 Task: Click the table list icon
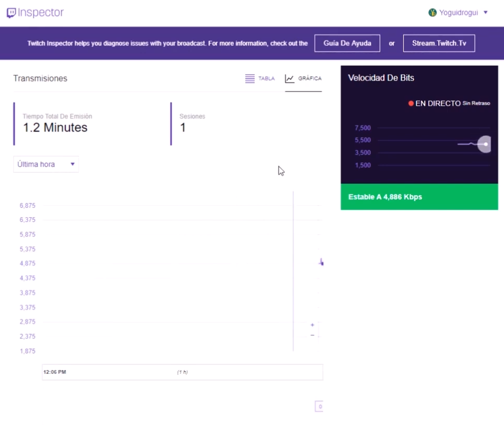[250, 78]
